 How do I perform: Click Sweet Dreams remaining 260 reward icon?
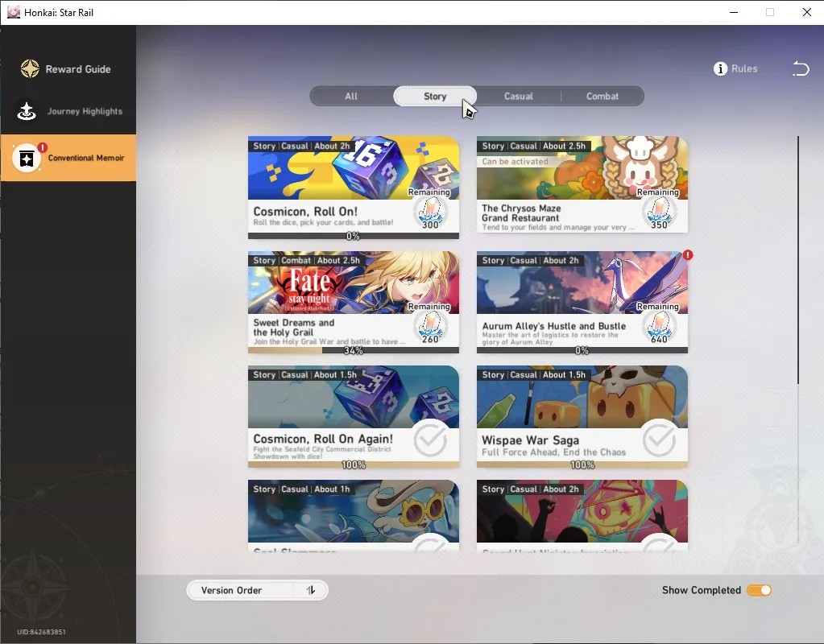coord(430,326)
